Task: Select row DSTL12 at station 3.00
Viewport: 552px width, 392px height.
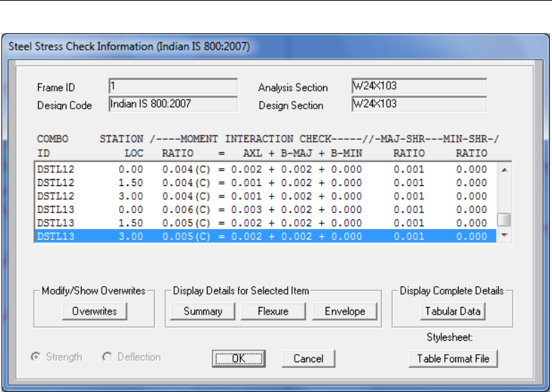Action: [266, 196]
